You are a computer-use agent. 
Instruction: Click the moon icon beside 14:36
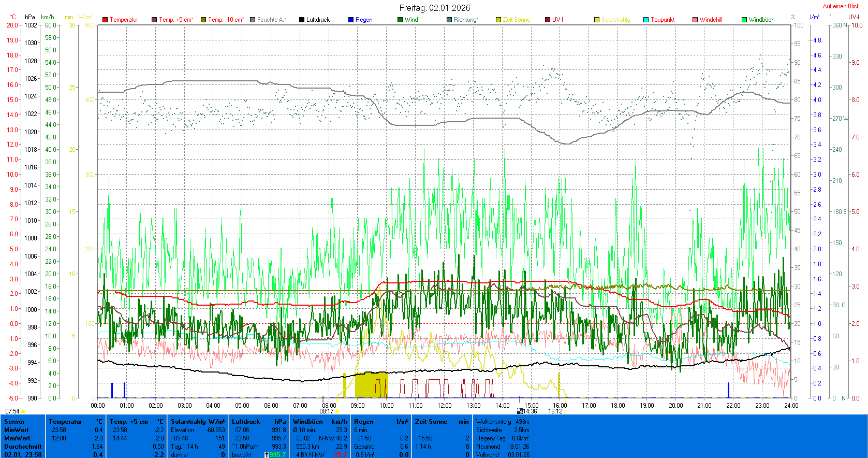520,411
